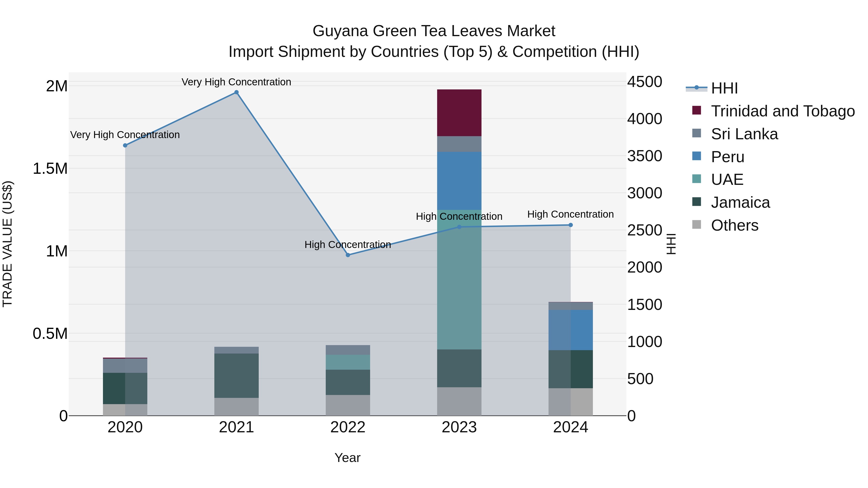The height and width of the screenshot is (488, 868).
Task: Click the 2024 HHI data point
Action: point(570,225)
